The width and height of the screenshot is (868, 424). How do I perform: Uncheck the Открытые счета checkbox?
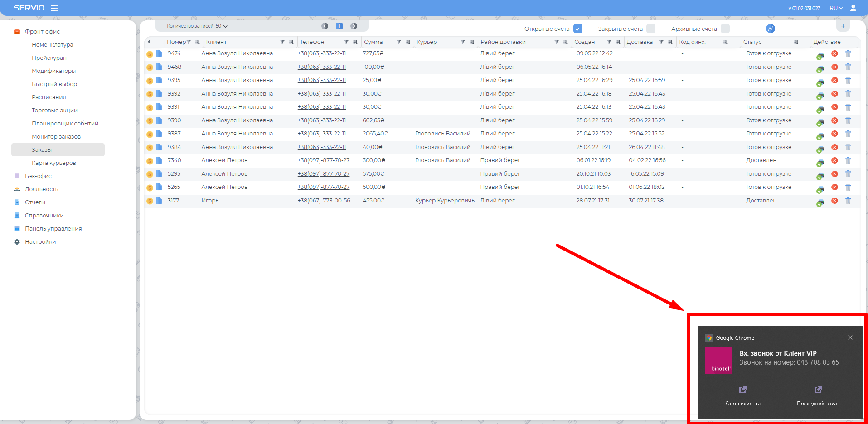578,29
